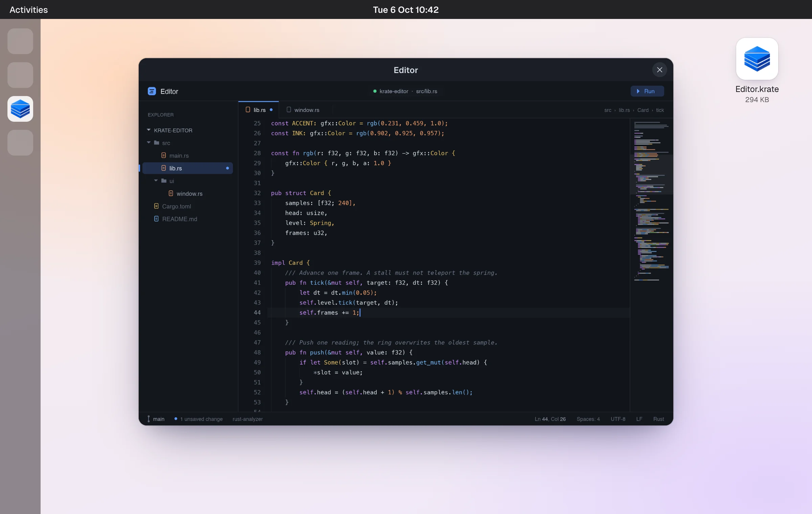Screen dimensions: 812x514
Task: Click the first blank dock placeholder tile
Action: [20, 41]
